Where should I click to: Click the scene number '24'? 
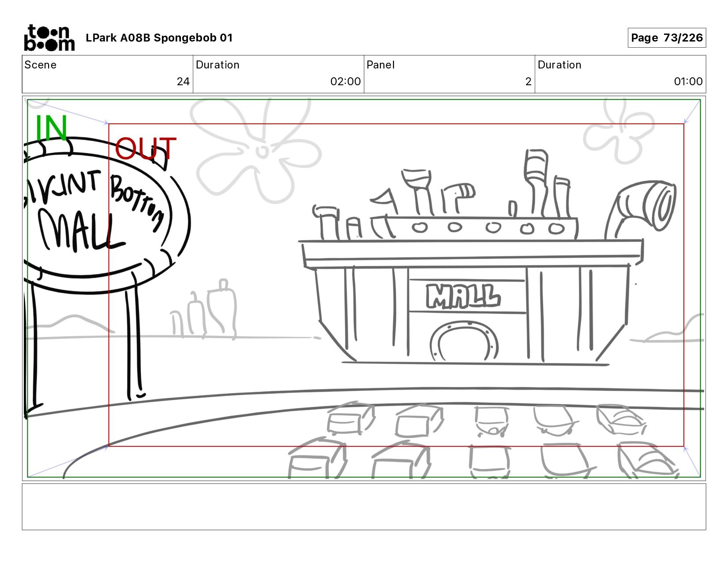[183, 82]
